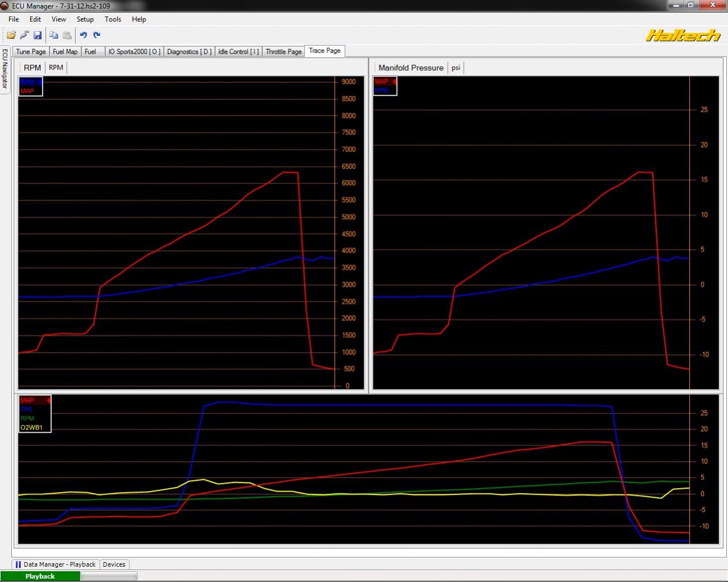Open the Diagnostics [ D ] tab

coord(189,51)
